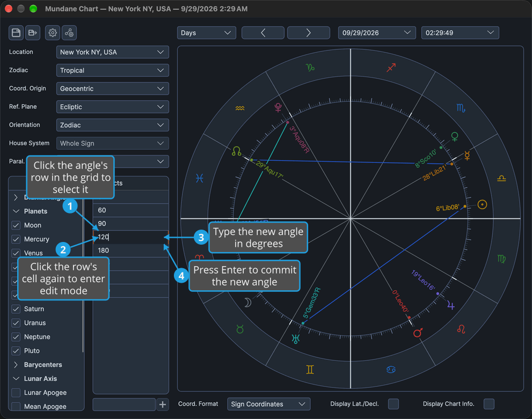Click the Pluto glyph in chart

click(278, 108)
